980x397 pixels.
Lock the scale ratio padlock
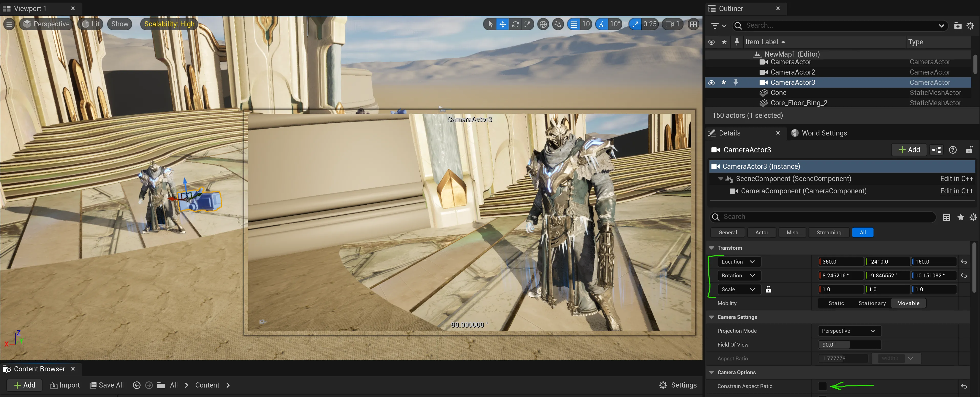768,289
